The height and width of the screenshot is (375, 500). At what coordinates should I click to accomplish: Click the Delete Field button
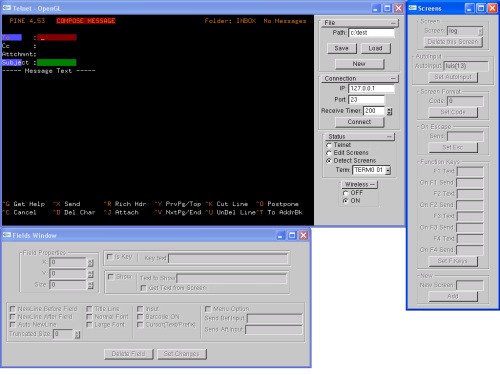(129, 354)
